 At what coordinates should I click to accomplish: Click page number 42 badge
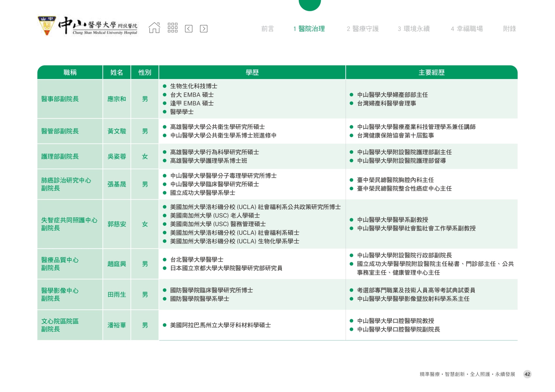527,374
